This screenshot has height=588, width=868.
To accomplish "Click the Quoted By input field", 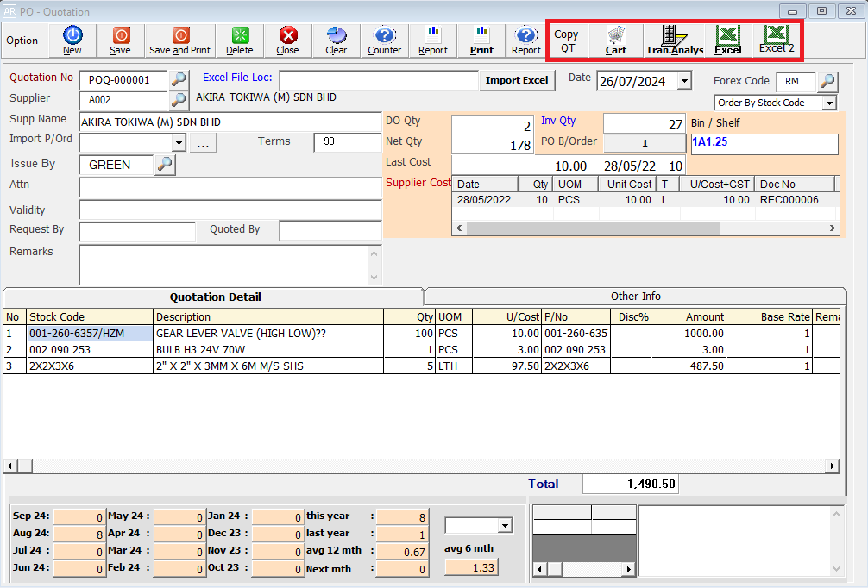I will click(330, 231).
